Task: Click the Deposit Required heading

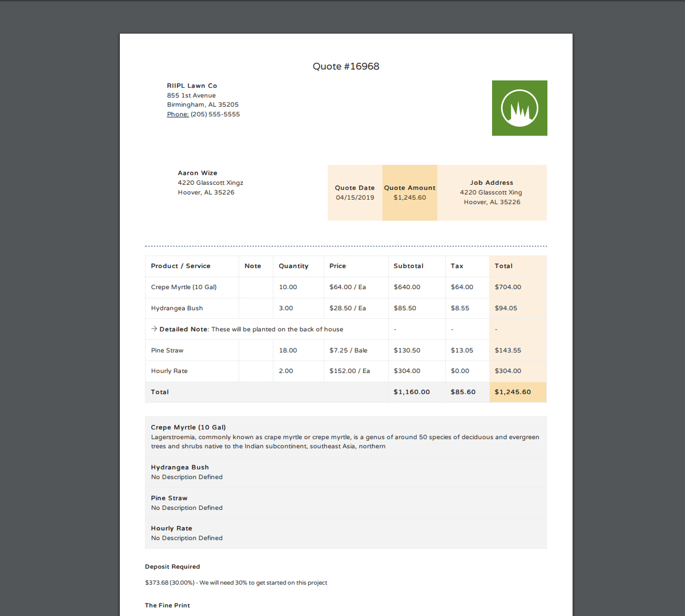Action: coord(172,566)
